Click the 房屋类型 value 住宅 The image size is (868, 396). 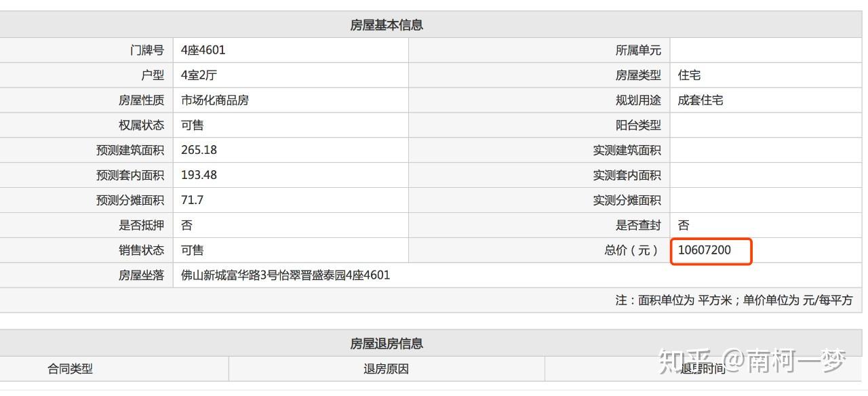[x=689, y=75]
